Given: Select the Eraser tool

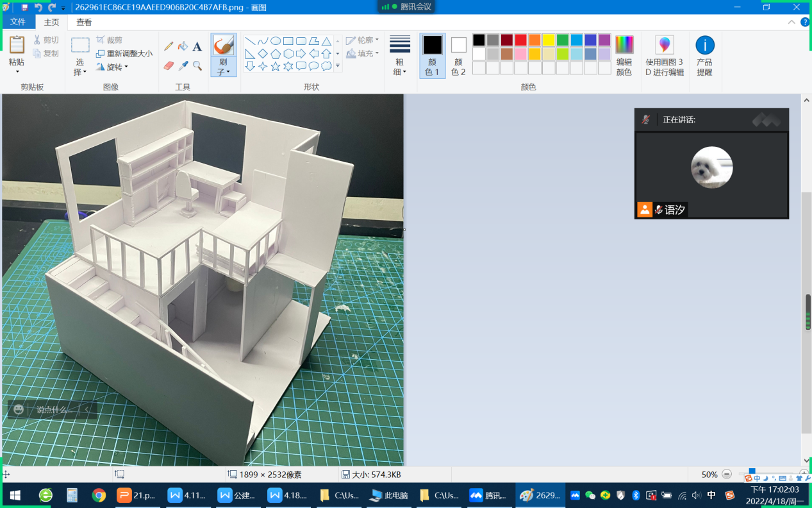Looking at the screenshot, I should (x=169, y=65).
